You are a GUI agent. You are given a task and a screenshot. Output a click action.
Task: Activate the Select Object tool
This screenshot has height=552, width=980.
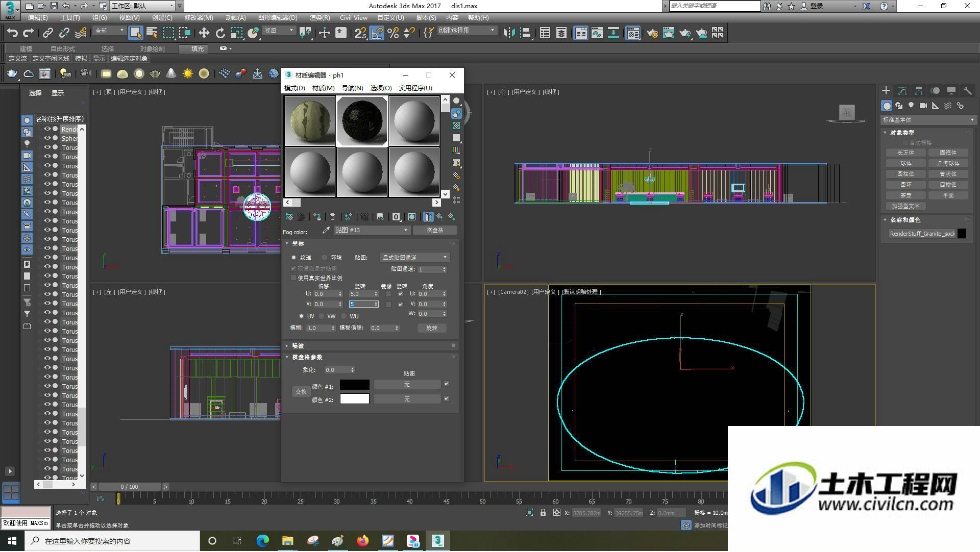135,33
